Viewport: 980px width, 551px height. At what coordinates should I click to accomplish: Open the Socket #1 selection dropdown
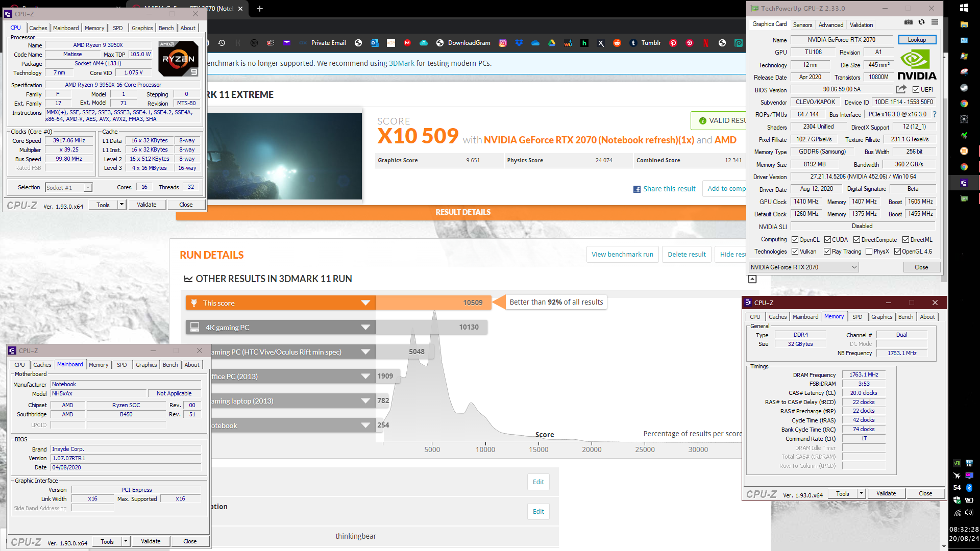click(68, 188)
